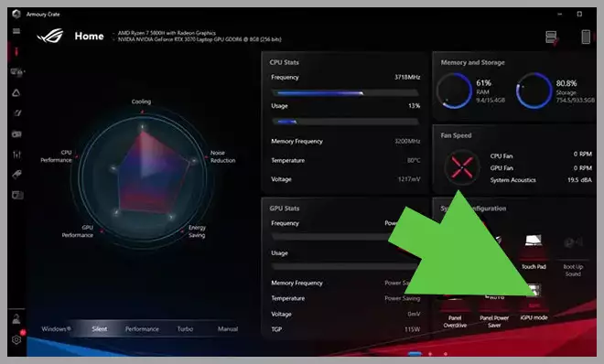Switch to Performance operating mode
The height and width of the screenshot is (364, 604).
[x=142, y=329]
